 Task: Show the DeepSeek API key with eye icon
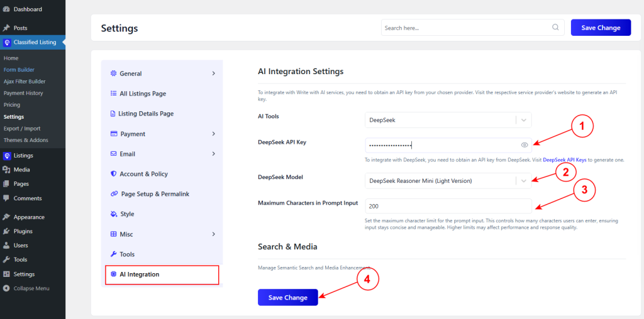coord(524,144)
